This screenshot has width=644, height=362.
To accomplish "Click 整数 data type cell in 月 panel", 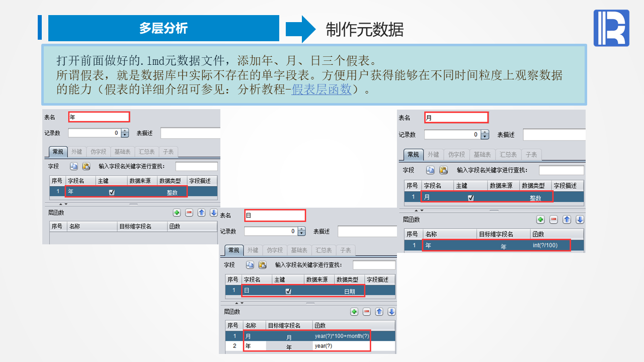I will coord(535,198).
